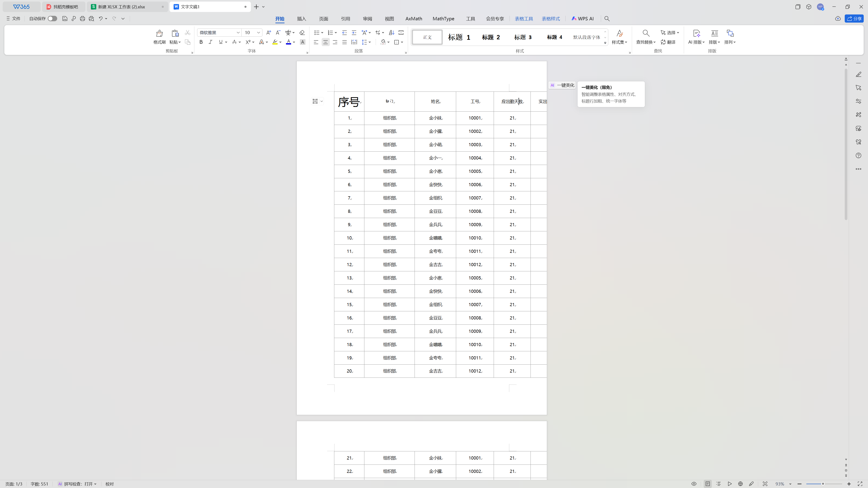Image resolution: width=868 pixels, height=488 pixels.
Task: Switch to the Table Tools tab
Action: 524,19
